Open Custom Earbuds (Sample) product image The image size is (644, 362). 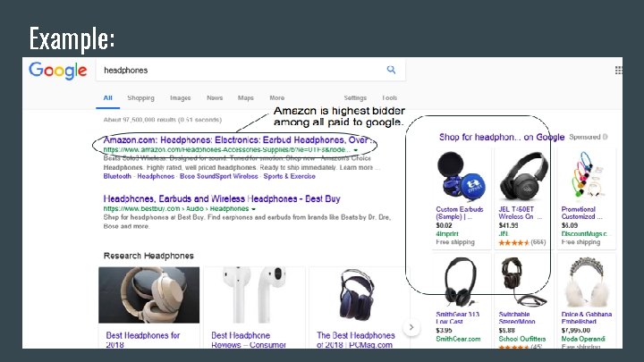click(462, 176)
